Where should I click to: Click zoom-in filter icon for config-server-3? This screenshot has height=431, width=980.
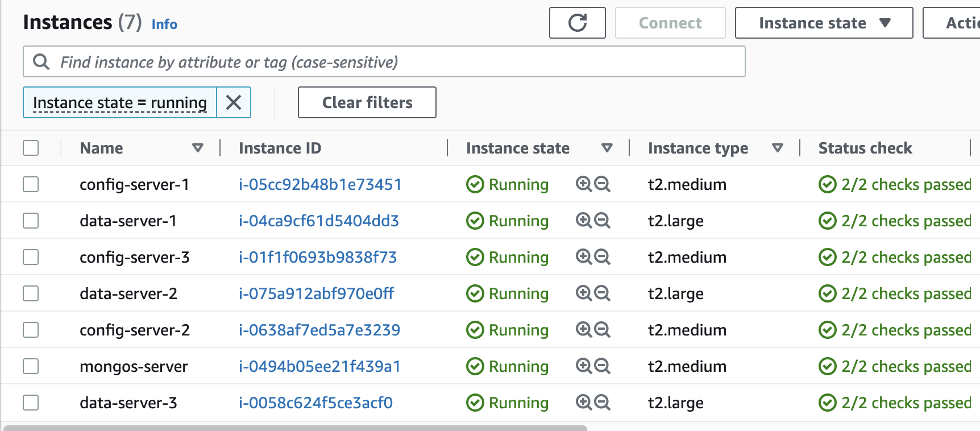[584, 256]
